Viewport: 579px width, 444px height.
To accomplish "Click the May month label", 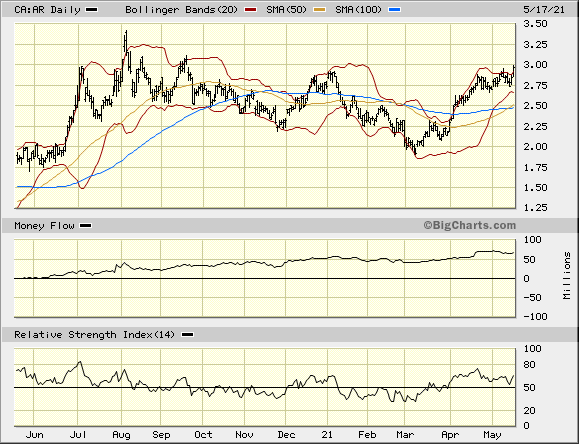I will (x=492, y=435).
